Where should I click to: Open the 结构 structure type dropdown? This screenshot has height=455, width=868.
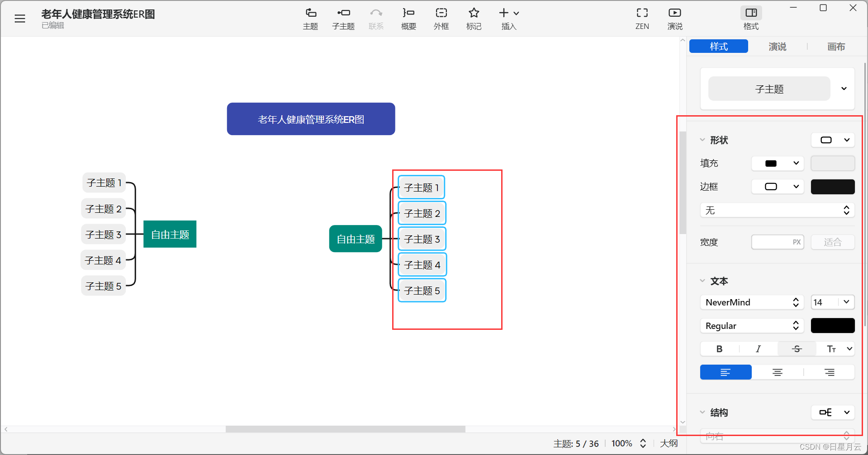(833, 413)
